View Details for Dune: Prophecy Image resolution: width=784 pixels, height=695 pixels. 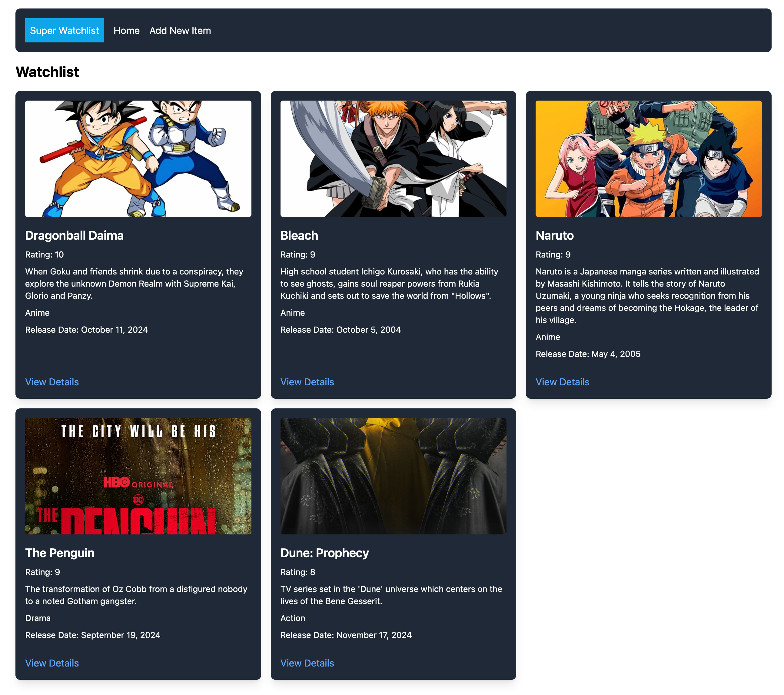click(x=307, y=663)
